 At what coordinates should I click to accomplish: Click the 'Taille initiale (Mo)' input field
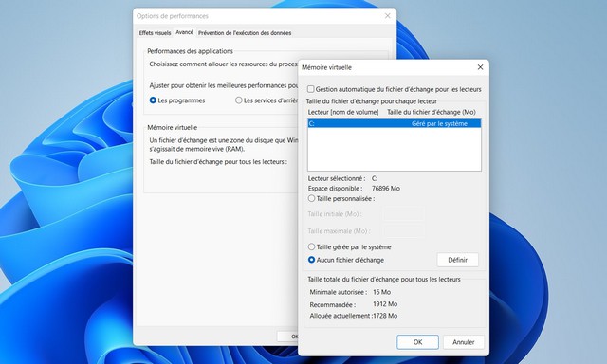[404, 214]
